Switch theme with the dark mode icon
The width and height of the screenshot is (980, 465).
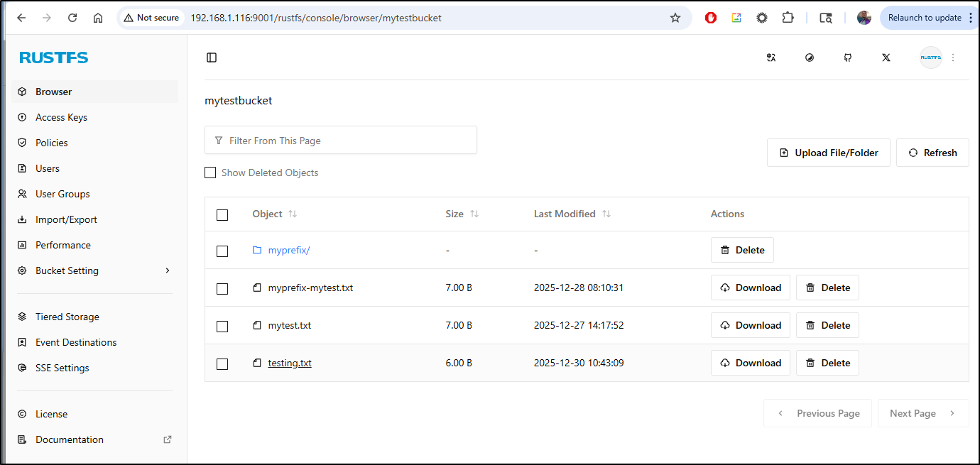[810, 58]
